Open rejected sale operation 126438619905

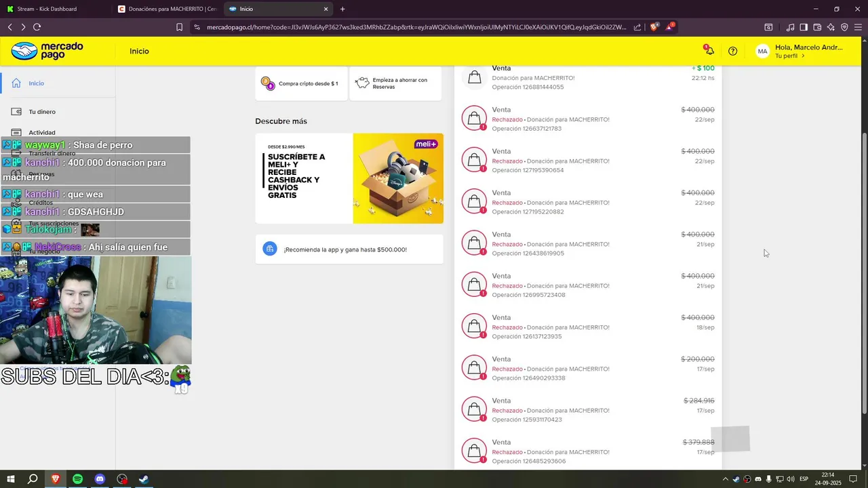pyautogui.click(x=588, y=243)
